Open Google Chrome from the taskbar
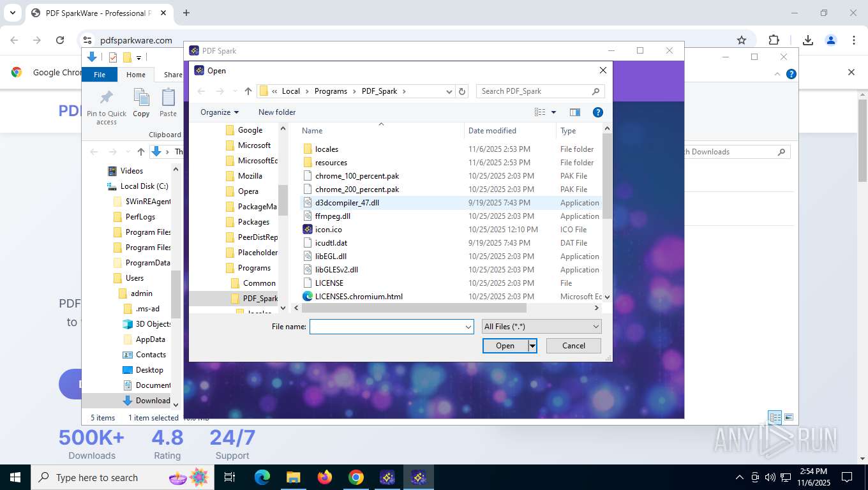868x490 pixels. 356,477
